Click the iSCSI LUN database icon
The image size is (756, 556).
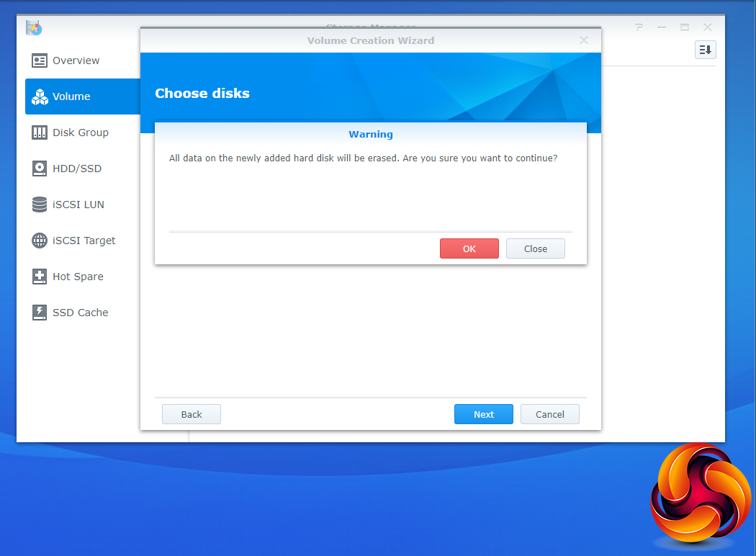[39, 205]
